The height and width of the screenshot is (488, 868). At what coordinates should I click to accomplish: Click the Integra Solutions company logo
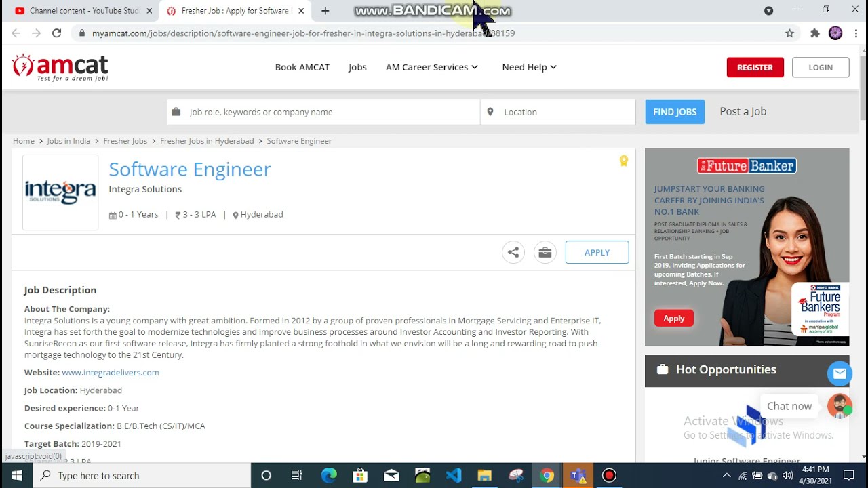(60, 192)
